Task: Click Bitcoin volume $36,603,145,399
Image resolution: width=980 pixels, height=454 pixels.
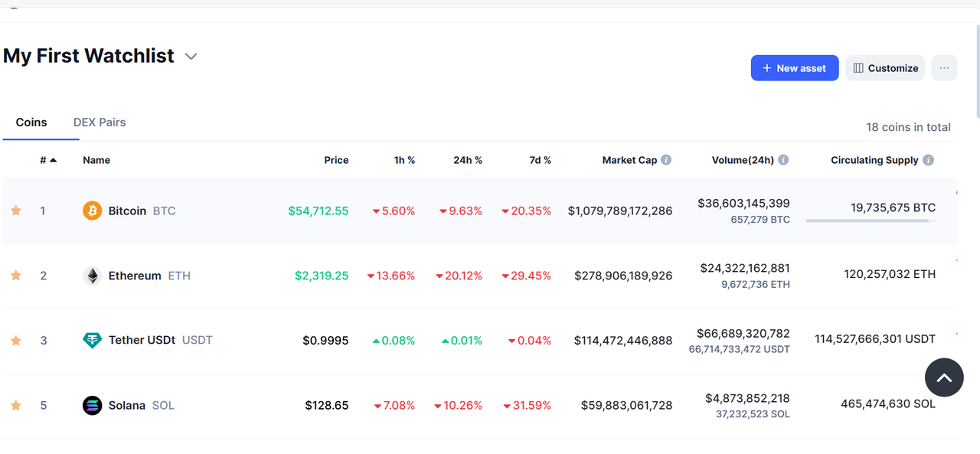Action: 743,204
